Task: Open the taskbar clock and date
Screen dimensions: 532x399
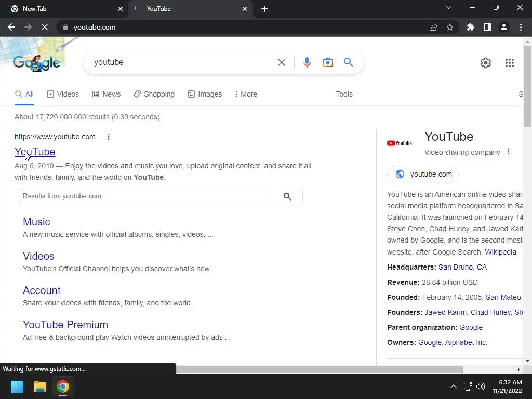Action: click(507, 387)
